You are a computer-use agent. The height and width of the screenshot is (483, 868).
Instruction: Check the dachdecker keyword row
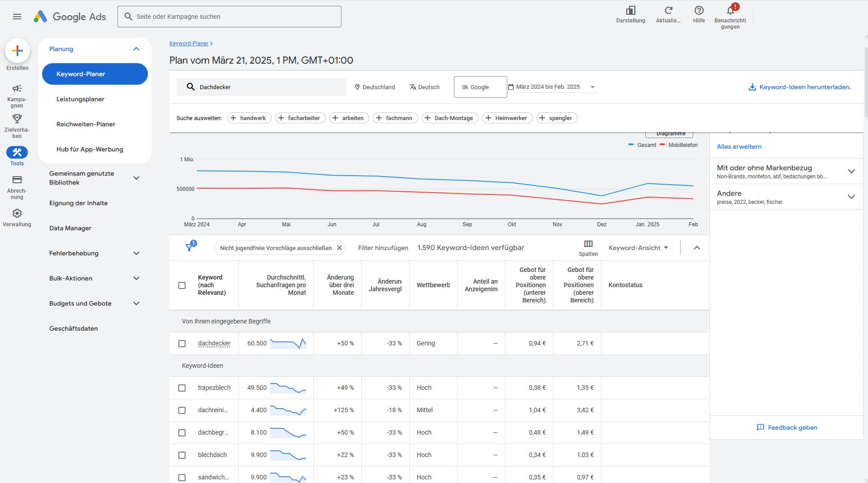[182, 344]
